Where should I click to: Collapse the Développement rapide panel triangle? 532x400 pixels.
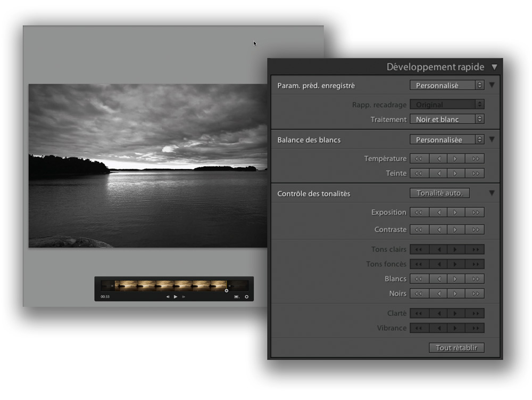click(494, 67)
